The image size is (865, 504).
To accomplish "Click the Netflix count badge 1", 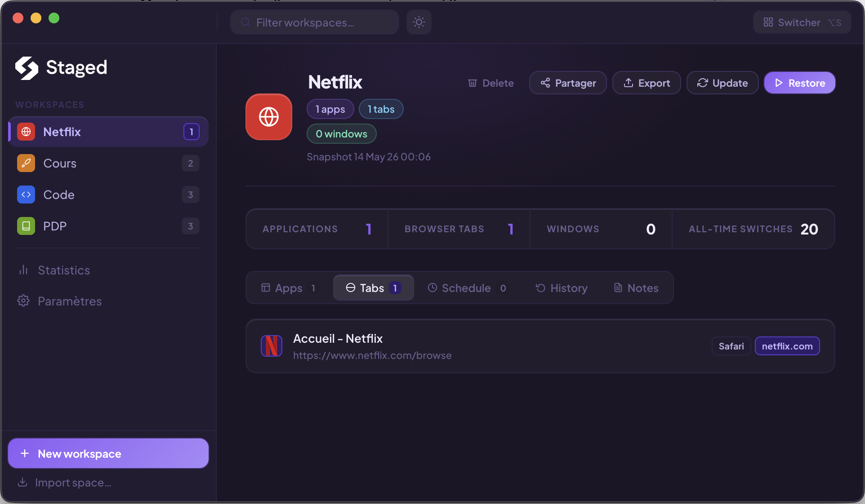I will [x=191, y=132].
